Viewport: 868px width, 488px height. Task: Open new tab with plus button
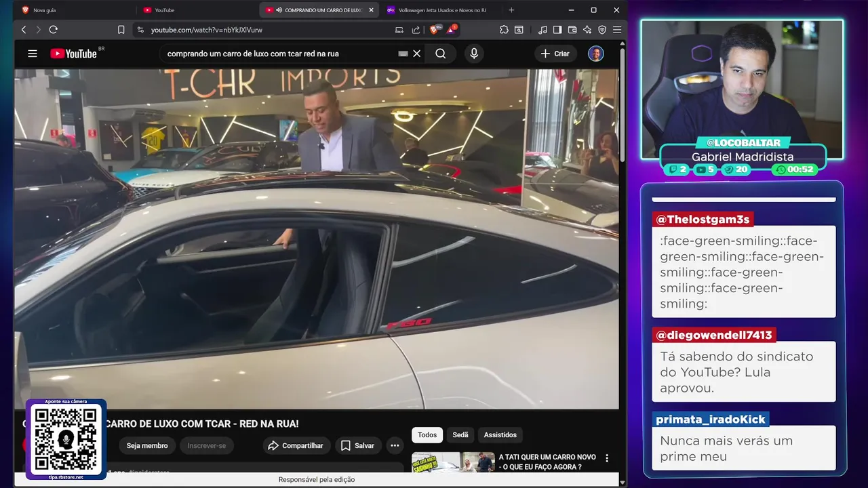[x=511, y=10]
